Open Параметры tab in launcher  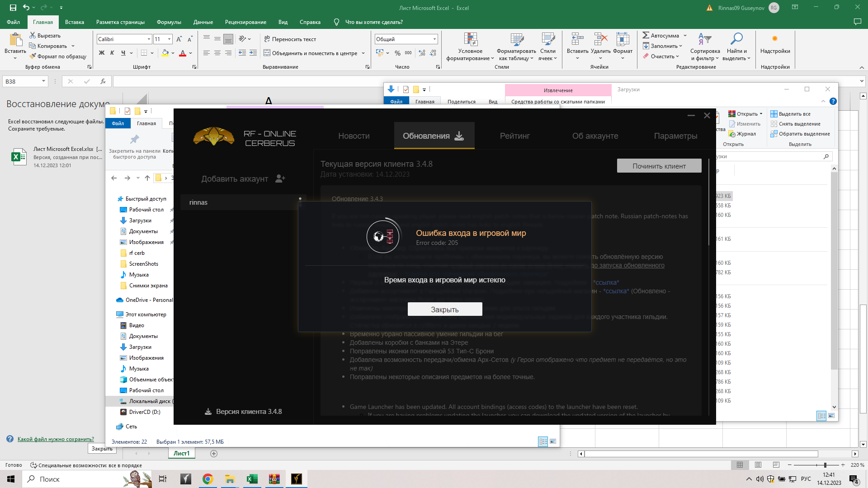tap(675, 136)
